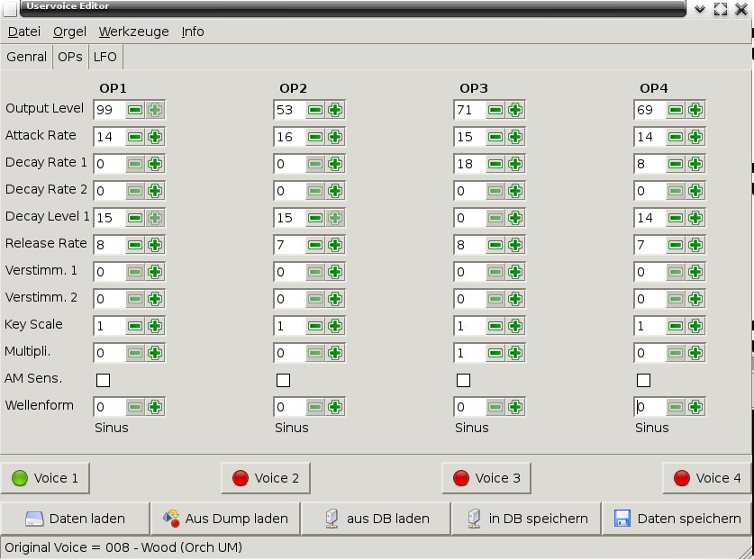Click Daten speichern button
The height and width of the screenshot is (560, 754).
[677, 519]
